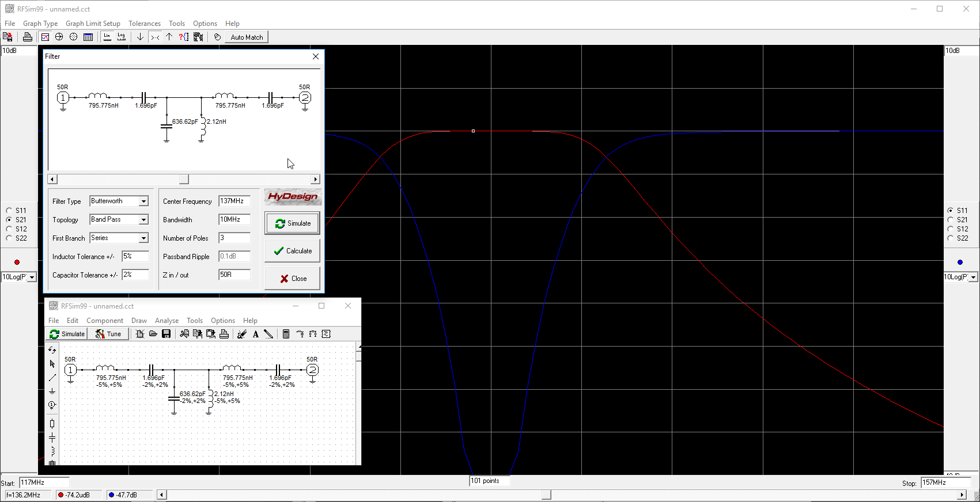The image size is (980, 502).
Task: Click the down arrow marker icon
Action: point(140,37)
